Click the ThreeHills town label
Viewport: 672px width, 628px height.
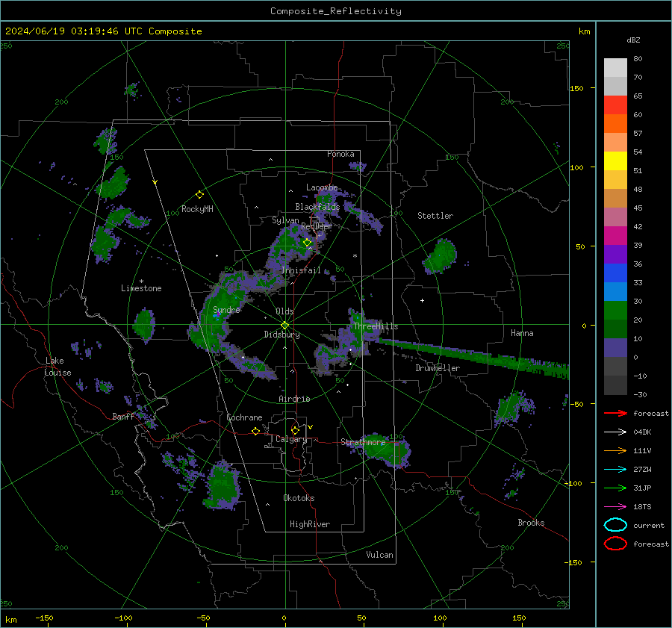376,326
